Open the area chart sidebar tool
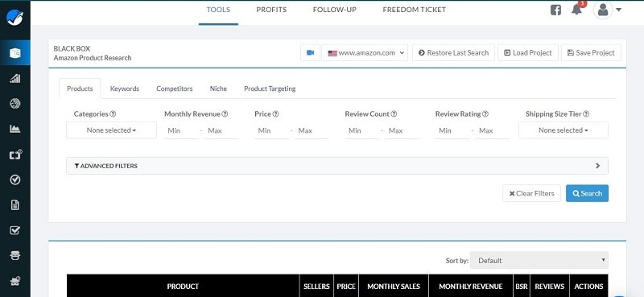Screen dimensions: 644x297 (15, 129)
